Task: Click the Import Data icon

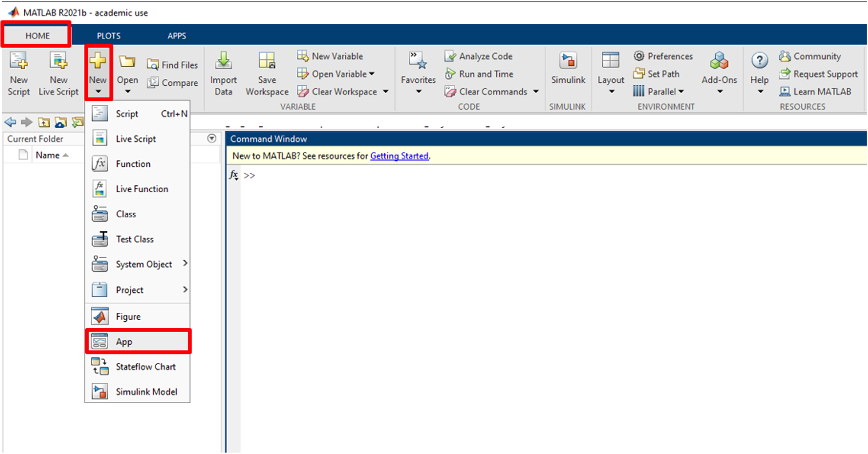Action: coord(223,61)
